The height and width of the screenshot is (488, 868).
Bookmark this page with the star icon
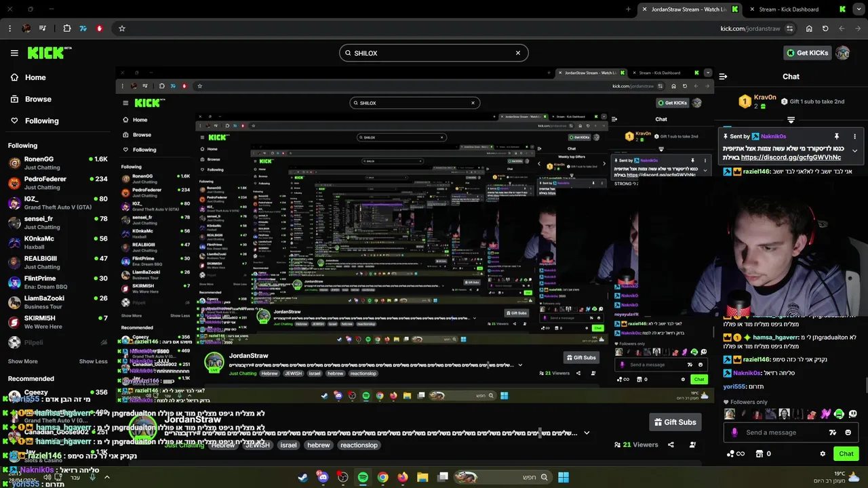click(122, 28)
